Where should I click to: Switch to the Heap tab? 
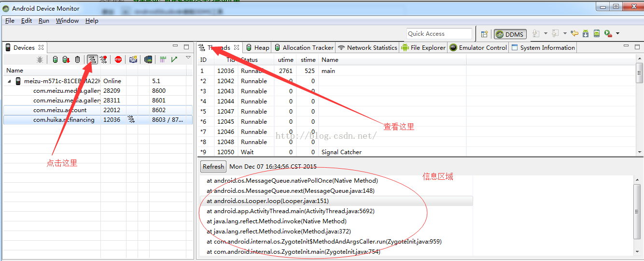coord(257,47)
